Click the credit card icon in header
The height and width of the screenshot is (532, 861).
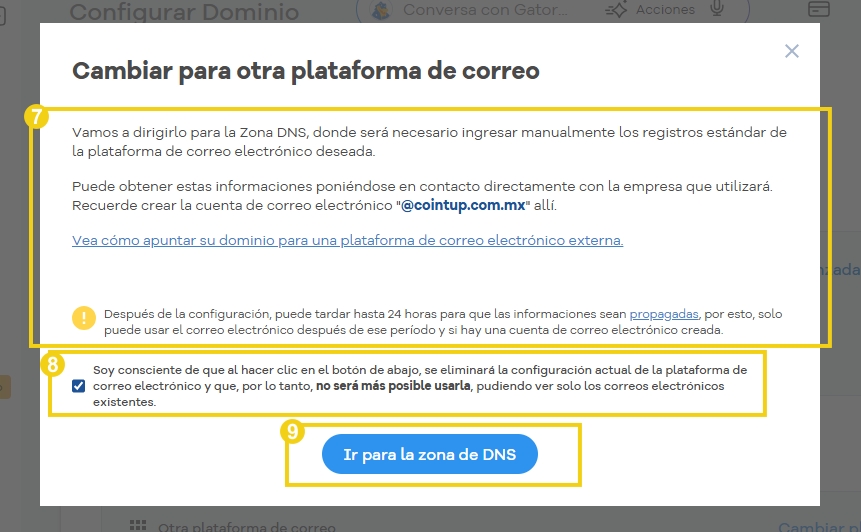[819, 9]
